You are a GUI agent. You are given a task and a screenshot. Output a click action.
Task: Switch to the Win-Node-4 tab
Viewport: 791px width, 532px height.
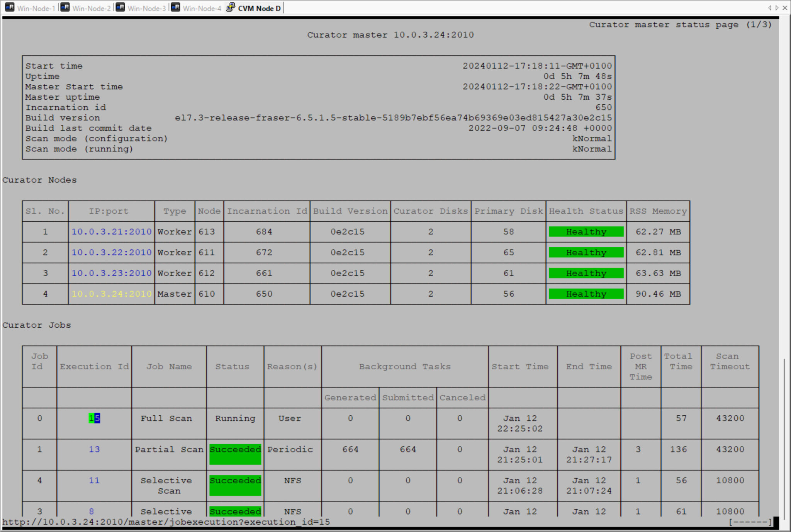pyautogui.click(x=202, y=8)
